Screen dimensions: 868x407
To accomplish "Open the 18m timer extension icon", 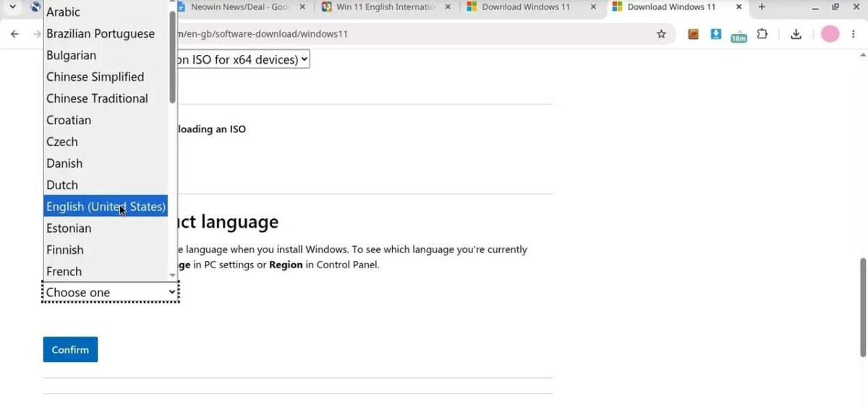I will [x=739, y=35].
